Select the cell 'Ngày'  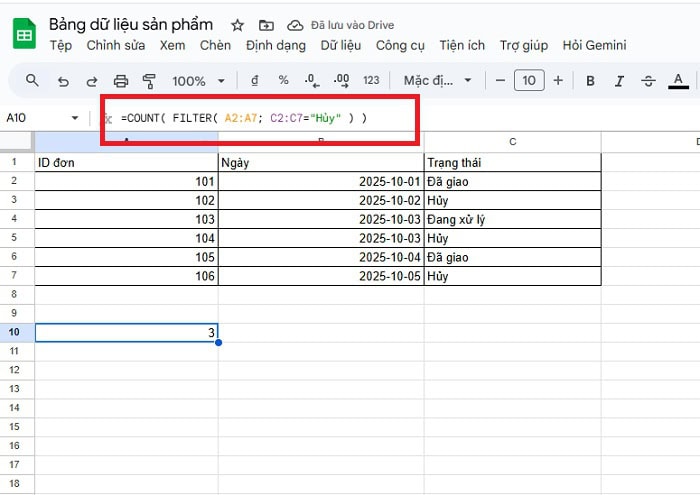pyautogui.click(x=321, y=162)
